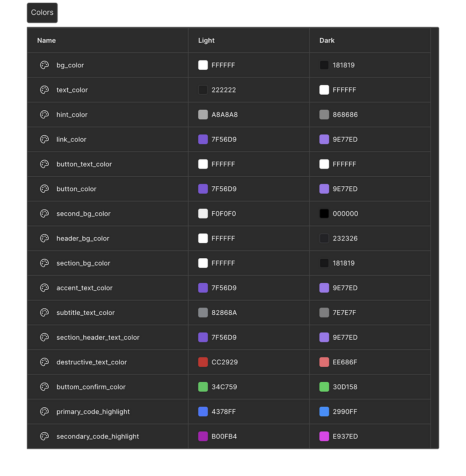
Task: Select the hint_color light A8A8A8 swatch
Action: (203, 114)
